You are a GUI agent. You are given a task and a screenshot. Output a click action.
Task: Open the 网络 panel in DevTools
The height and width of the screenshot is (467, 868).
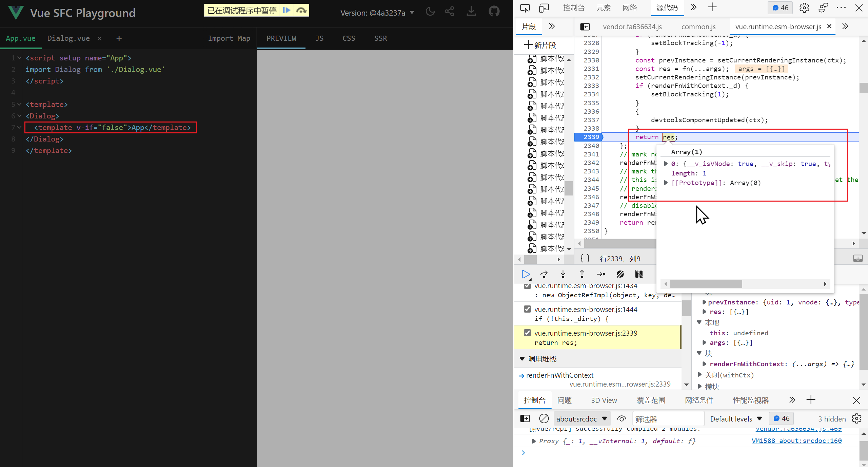point(630,7)
